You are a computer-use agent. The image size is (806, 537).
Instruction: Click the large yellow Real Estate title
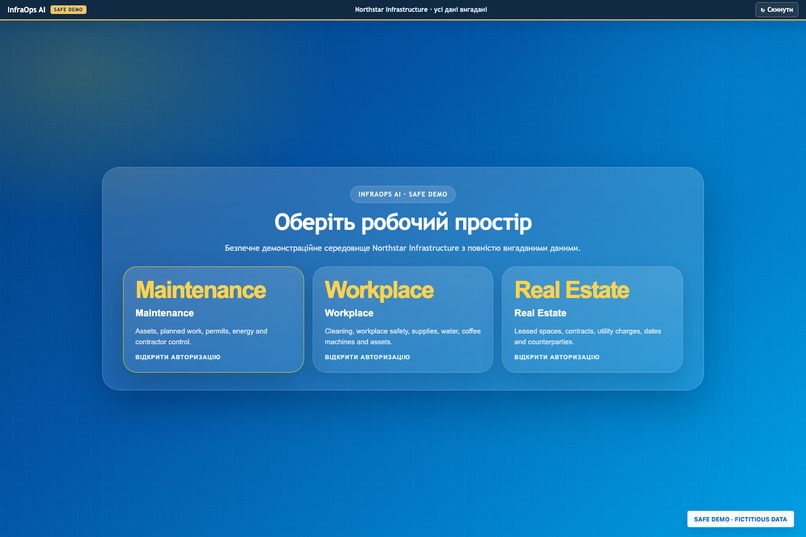[x=572, y=290]
